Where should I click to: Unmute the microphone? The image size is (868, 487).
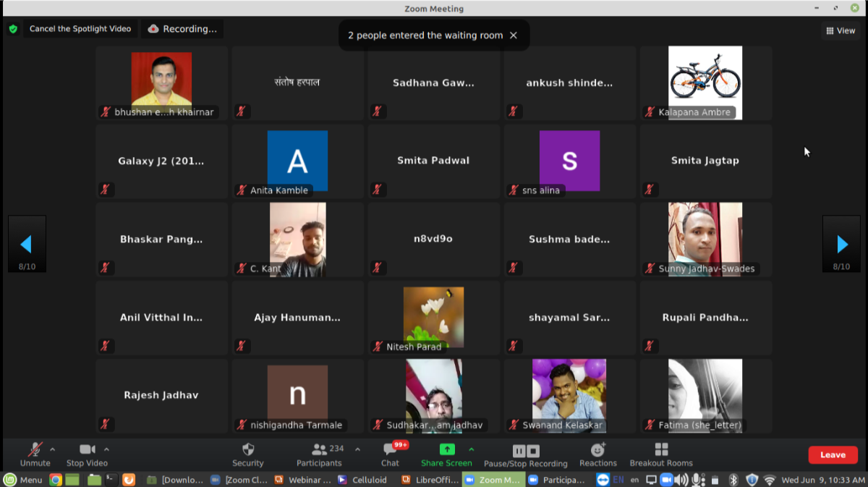35,454
